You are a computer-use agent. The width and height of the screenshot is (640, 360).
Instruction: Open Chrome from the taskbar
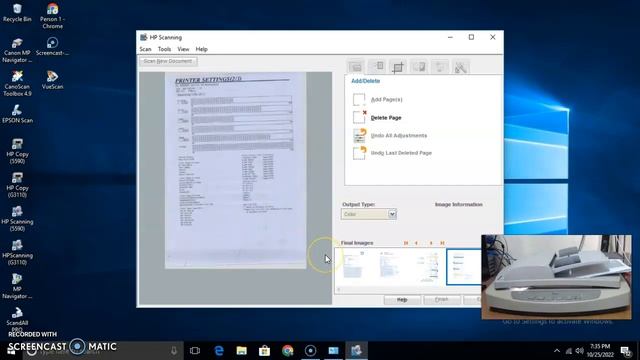tap(287, 351)
